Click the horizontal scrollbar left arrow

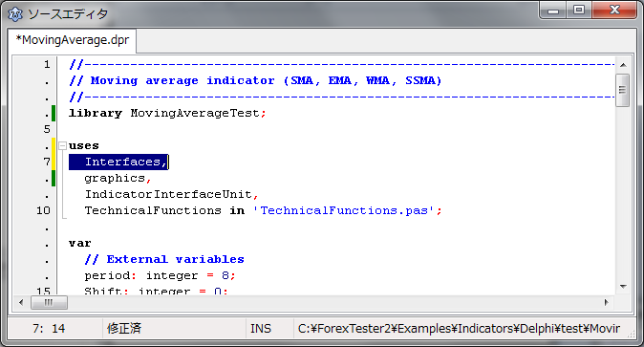tap(21, 303)
